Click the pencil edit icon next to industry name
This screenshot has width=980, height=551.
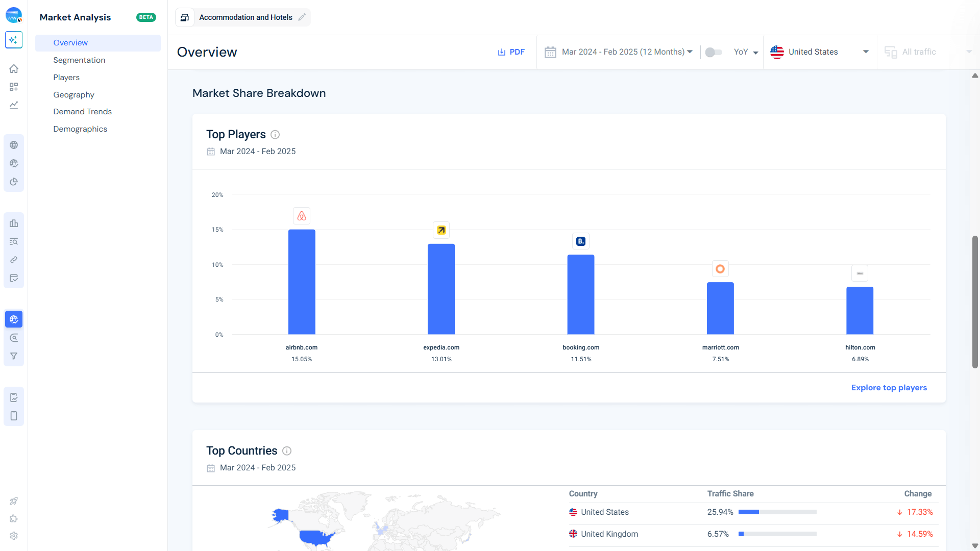tap(302, 17)
